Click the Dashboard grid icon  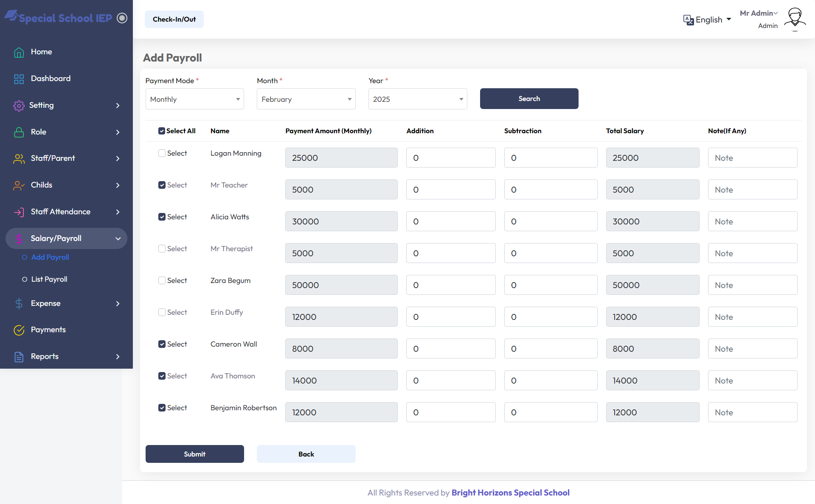coord(19,78)
